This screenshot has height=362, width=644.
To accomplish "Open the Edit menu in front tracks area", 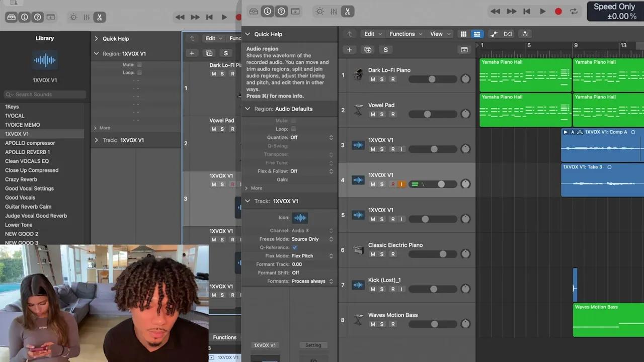I will [373, 34].
